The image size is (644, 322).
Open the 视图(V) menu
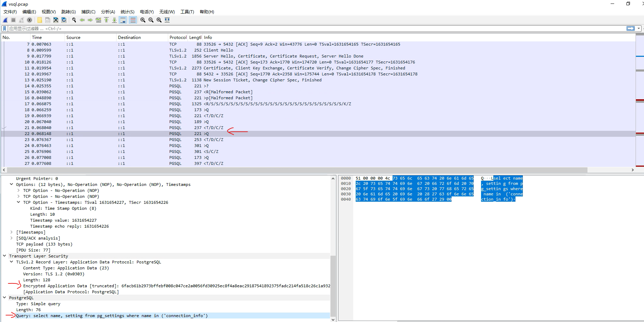coord(48,12)
